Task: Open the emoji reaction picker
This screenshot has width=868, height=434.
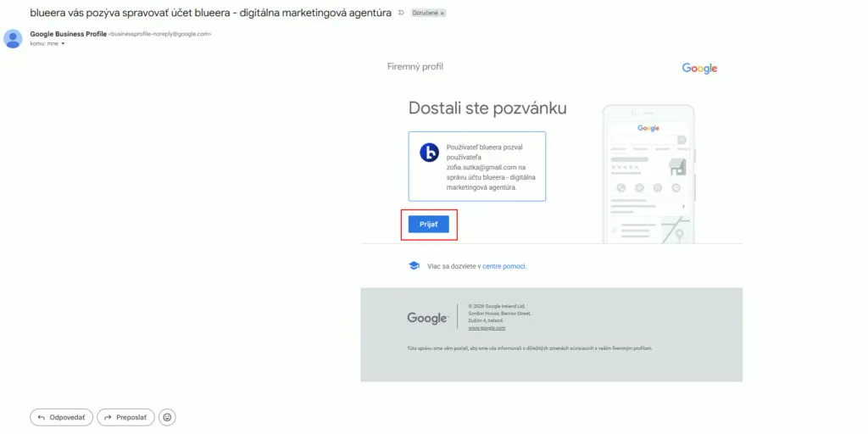Action: (x=168, y=417)
